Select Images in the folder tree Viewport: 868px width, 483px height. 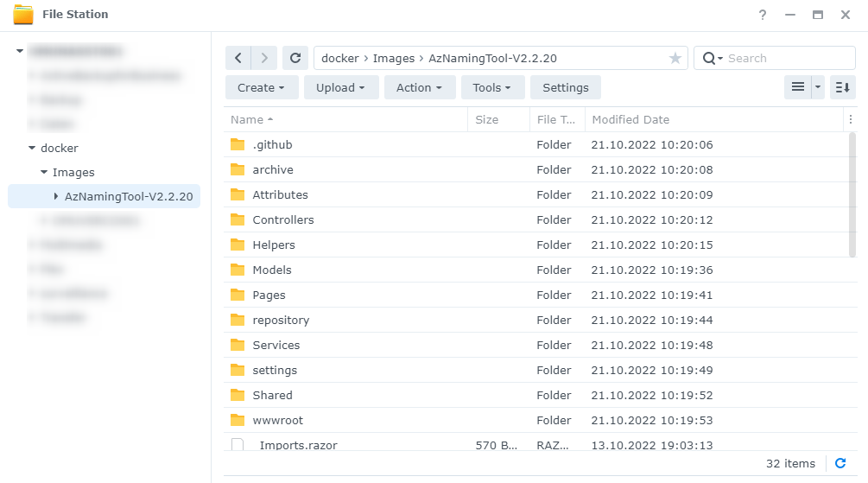click(x=73, y=172)
